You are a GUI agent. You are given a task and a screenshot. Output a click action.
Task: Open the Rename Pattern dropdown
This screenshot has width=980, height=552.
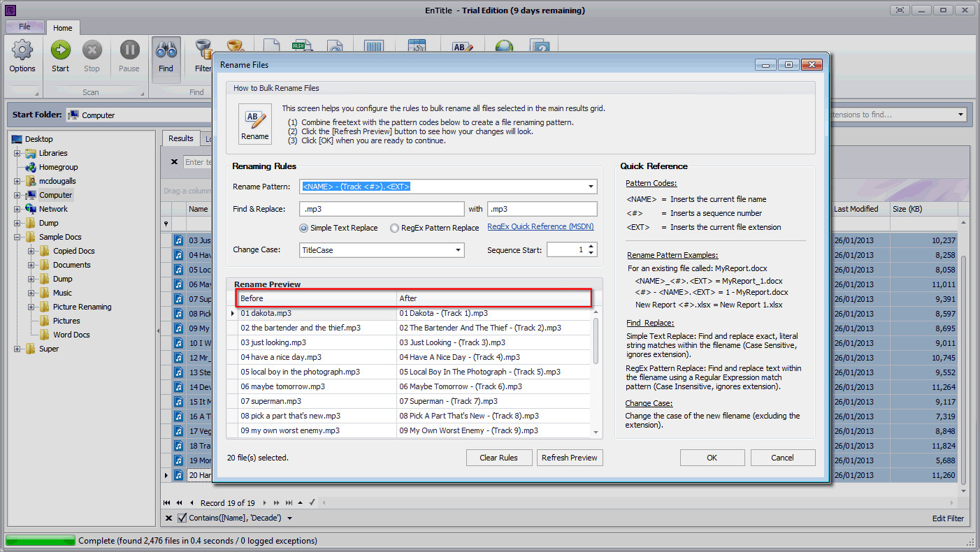tap(591, 187)
